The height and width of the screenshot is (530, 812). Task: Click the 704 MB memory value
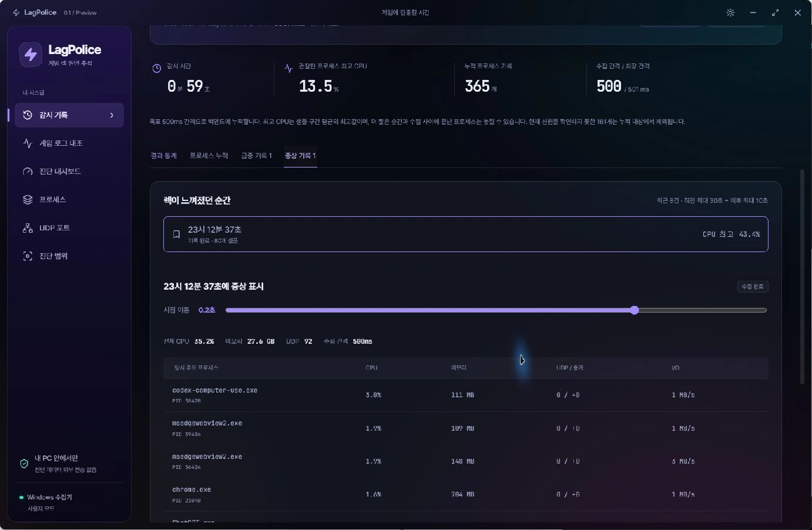click(462, 494)
